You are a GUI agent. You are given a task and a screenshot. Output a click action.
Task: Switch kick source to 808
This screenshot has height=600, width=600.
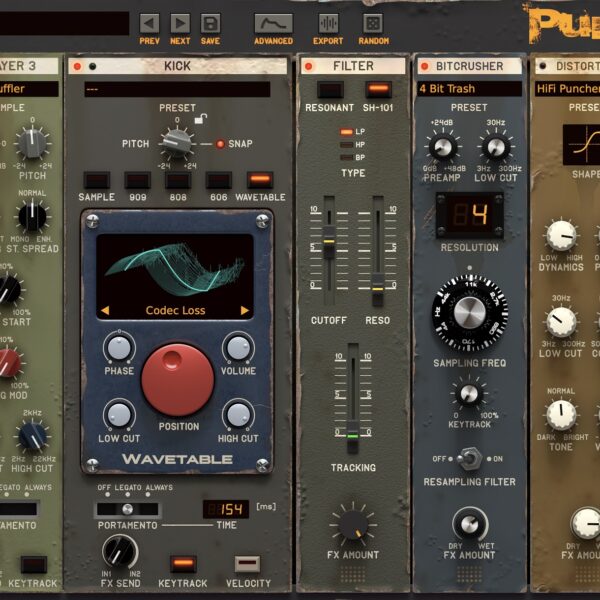point(178,180)
